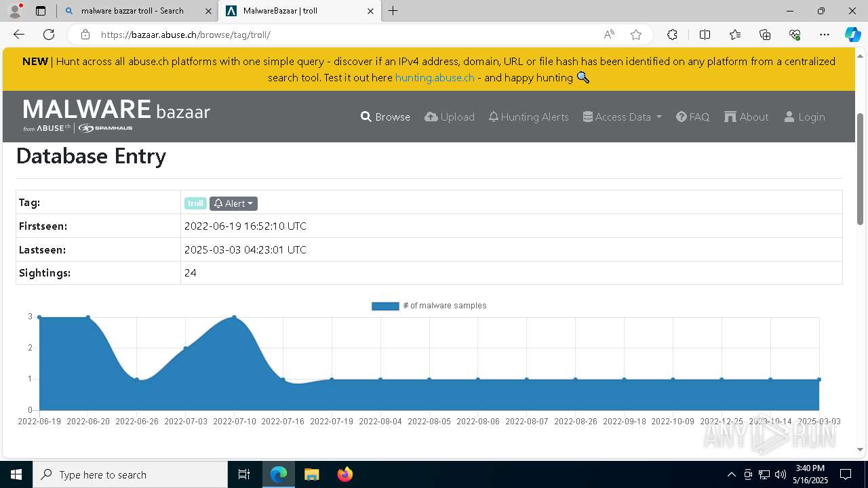Screen dimensions: 868x488
Task: Open the About page
Action: pos(747,117)
